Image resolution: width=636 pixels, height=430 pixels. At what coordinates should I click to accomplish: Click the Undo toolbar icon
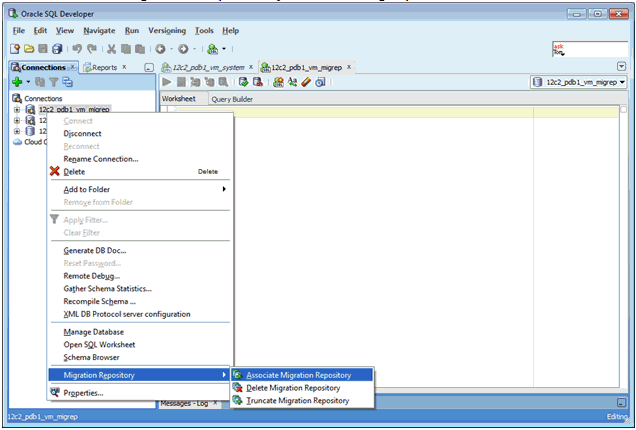[x=77, y=49]
